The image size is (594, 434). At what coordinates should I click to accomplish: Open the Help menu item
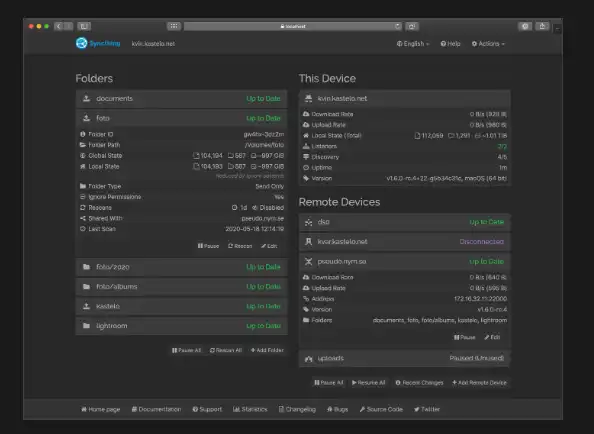(450, 44)
